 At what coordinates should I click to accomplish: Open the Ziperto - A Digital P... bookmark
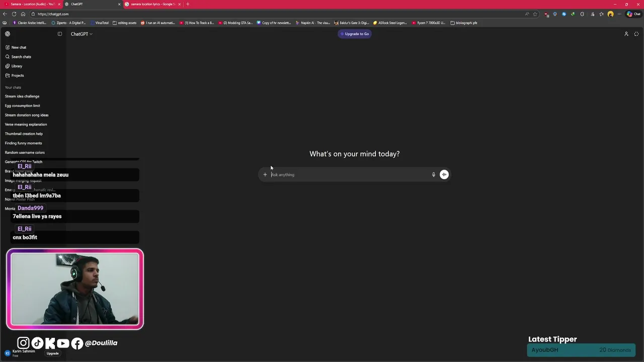[69, 23]
